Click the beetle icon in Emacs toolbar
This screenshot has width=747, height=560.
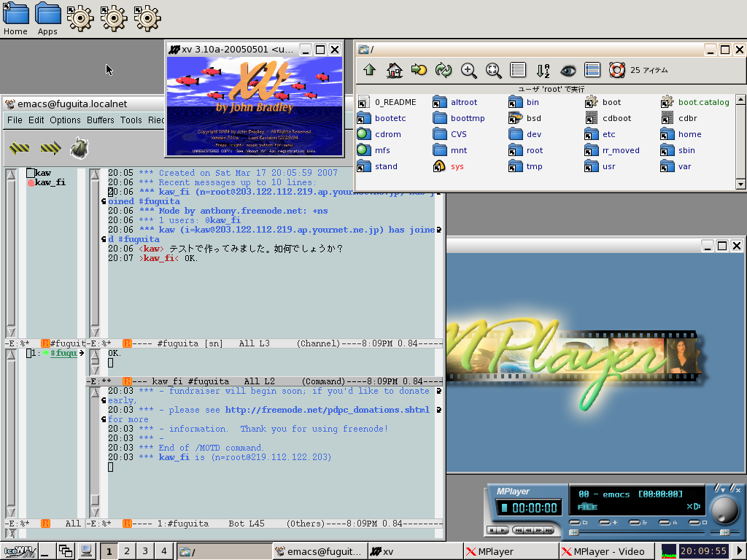tap(79, 149)
